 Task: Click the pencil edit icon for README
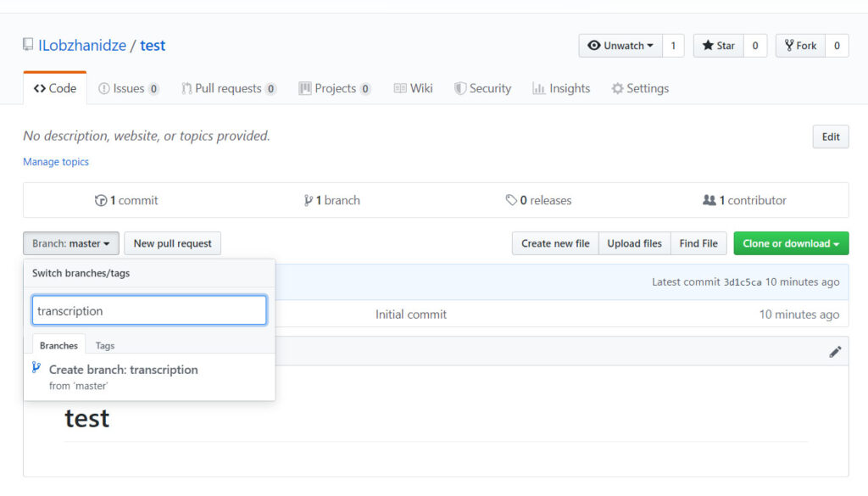coord(835,352)
